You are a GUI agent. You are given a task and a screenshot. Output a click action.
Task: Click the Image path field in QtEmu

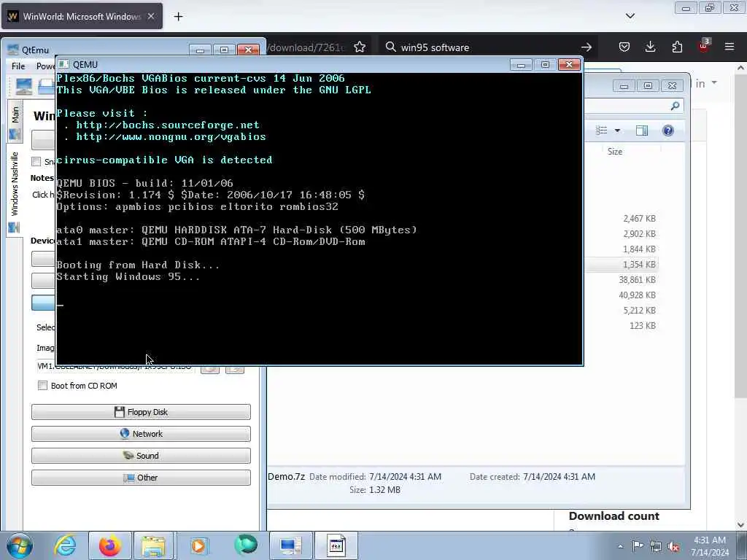pyautogui.click(x=115, y=367)
